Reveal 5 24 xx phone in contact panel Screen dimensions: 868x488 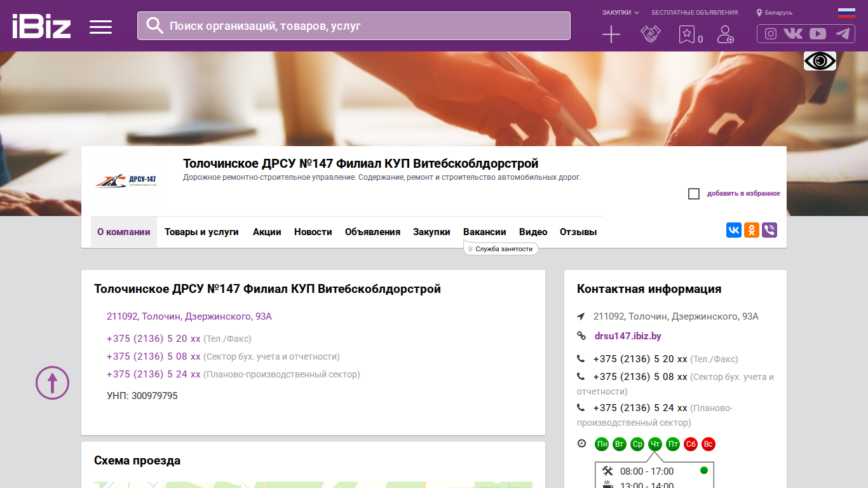coord(641,408)
